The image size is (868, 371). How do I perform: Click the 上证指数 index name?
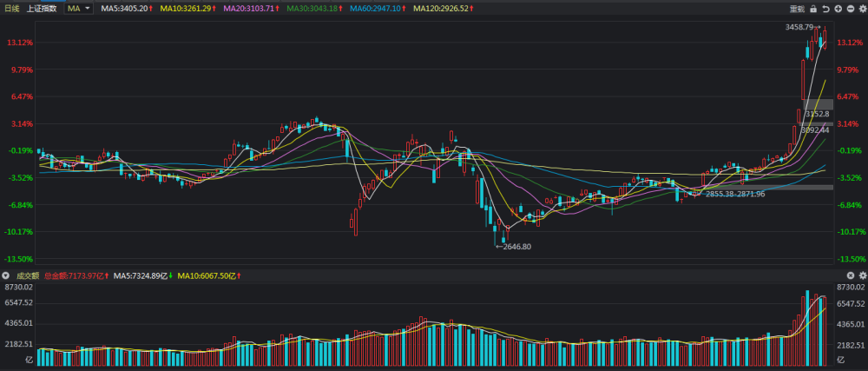[42, 9]
